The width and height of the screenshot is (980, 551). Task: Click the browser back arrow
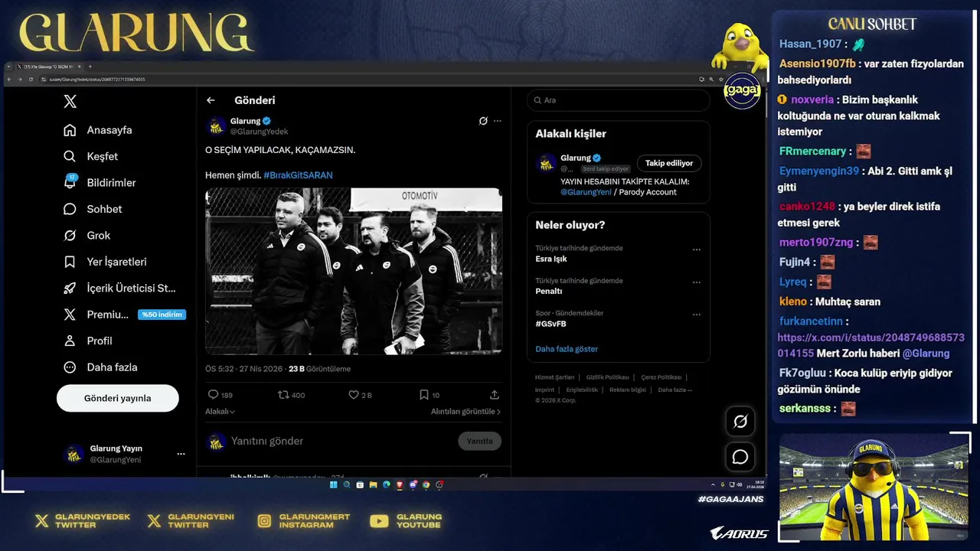pyautogui.click(x=9, y=80)
